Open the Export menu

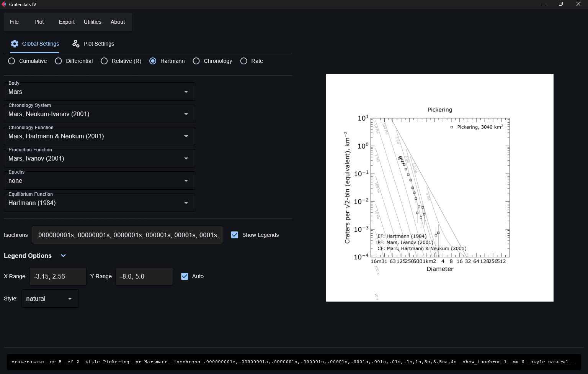click(66, 22)
